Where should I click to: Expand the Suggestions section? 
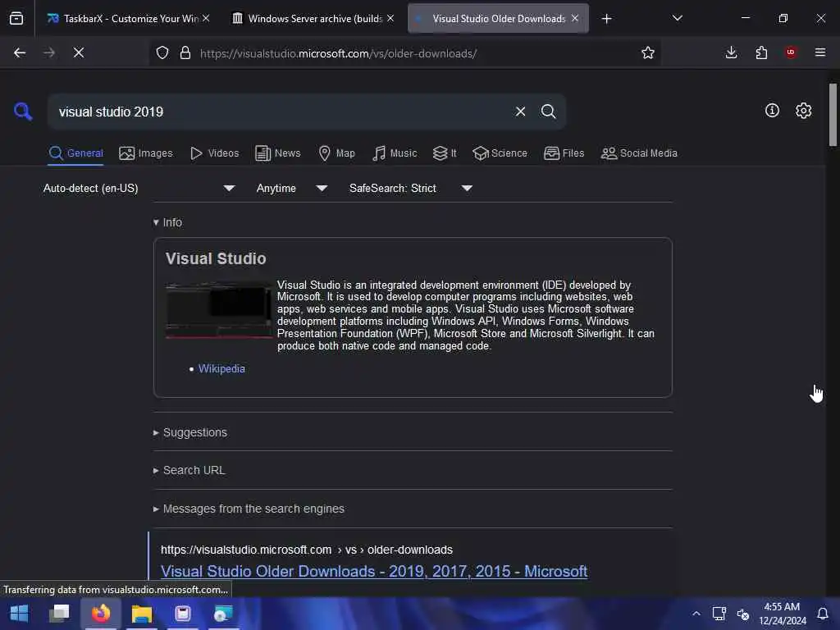coord(190,432)
